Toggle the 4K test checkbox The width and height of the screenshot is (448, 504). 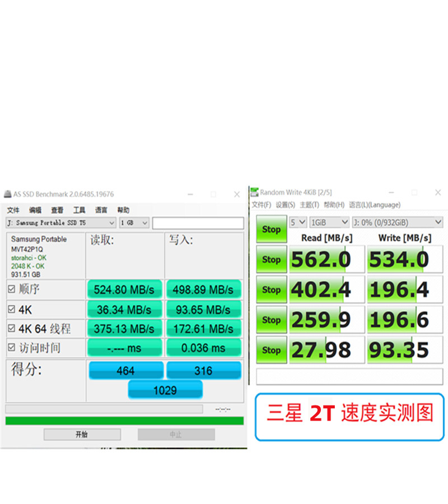click(11, 309)
